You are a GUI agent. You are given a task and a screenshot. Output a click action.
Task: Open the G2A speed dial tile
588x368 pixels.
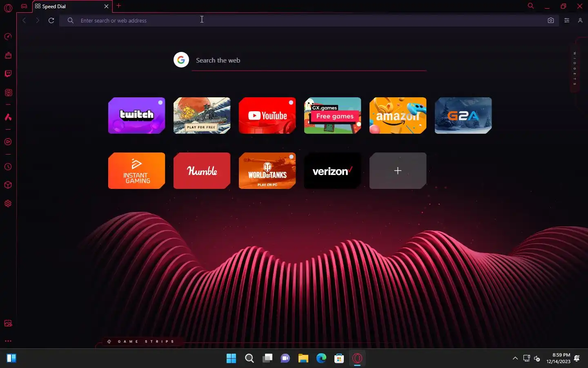pyautogui.click(x=463, y=115)
